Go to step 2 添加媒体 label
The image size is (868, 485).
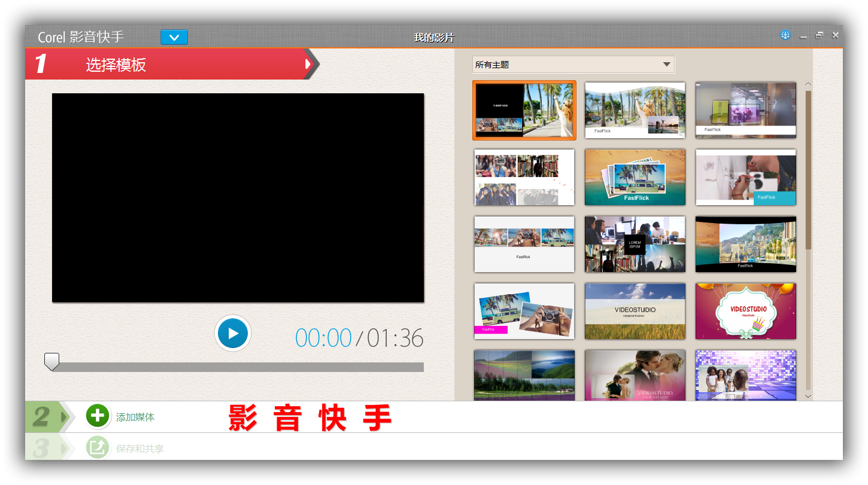pyautogui.click(x=135, y=417)
